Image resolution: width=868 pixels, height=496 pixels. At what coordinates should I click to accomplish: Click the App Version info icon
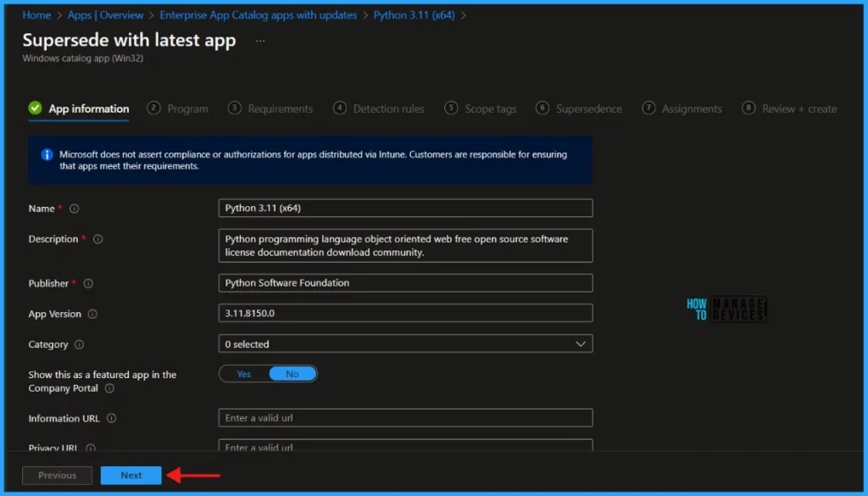[92, 314]
